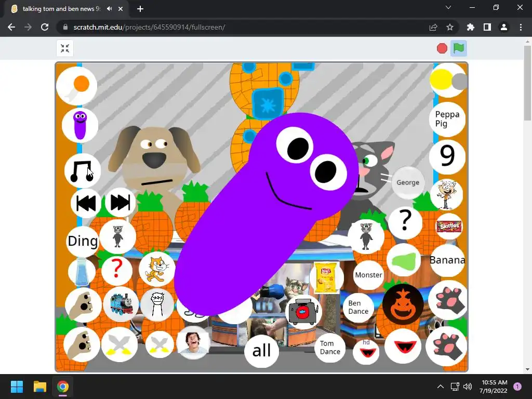Image resolution: width=532 pixels, height=399 pixels.
Task: Open File Explorer from taskbar
Action: [x=40, y=387]
